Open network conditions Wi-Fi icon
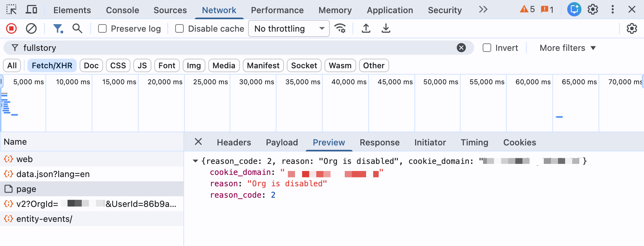The height and width of the screenshot is (246, 644). tap(340, 28)
